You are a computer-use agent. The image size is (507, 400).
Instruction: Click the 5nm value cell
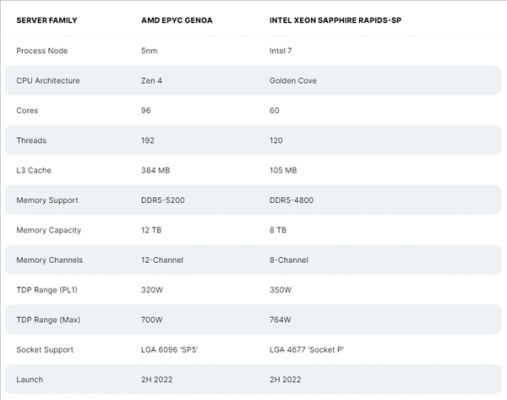pyautogui.click(x=149, y=51)
